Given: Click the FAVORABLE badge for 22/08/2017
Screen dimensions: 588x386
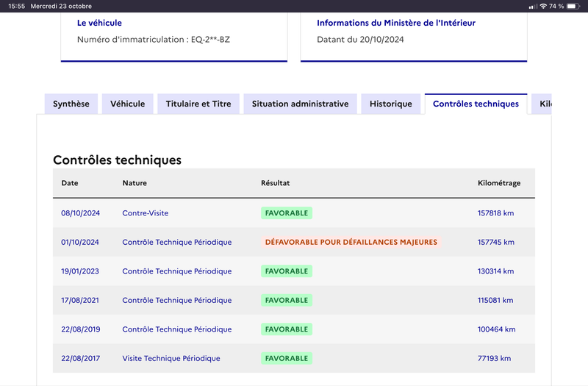Looking at the screenshot, I should pyautogui.click(x=287, y=358).
